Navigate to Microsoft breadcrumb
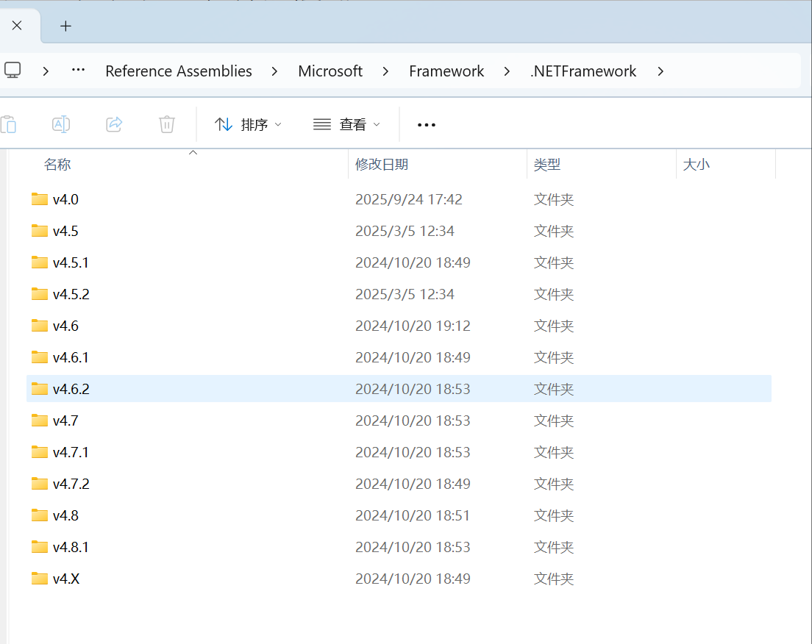 (x=330, y=71)
